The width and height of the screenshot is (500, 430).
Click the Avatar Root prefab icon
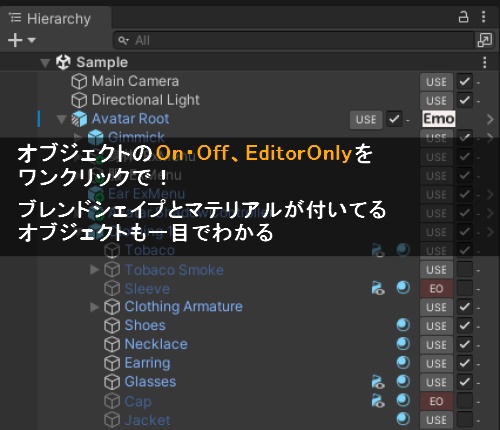pos(79,119)
